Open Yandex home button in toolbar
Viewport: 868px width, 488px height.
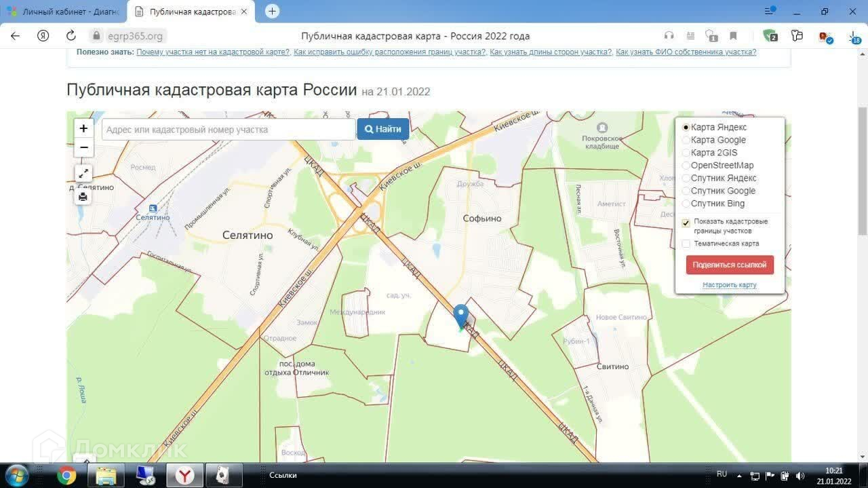[43, 36]
